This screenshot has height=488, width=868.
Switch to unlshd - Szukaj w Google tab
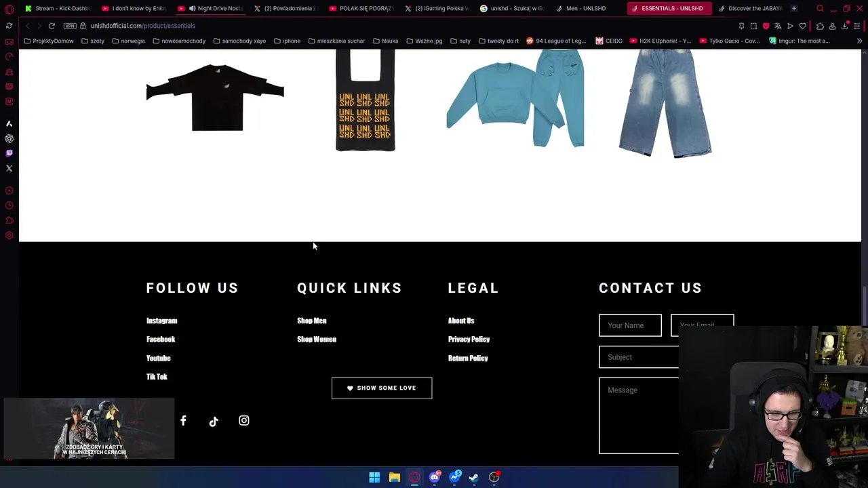512,8
